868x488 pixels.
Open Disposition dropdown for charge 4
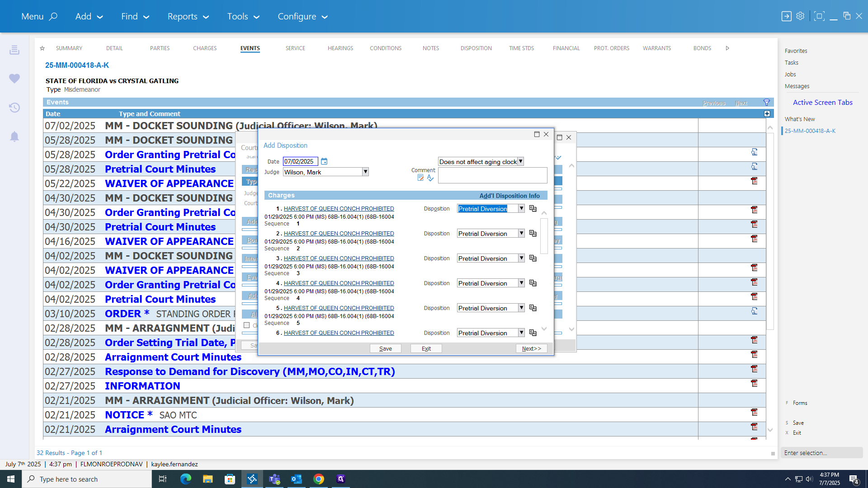[521, 283]
